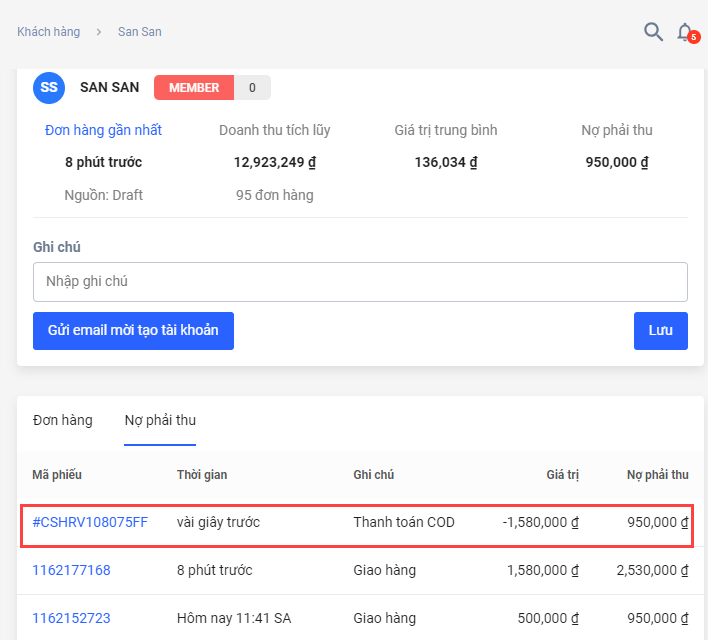Open voucher #CSHRV108075FF
Image resolution: width=708 pixels, height=640 pixels.
[90, 522]
